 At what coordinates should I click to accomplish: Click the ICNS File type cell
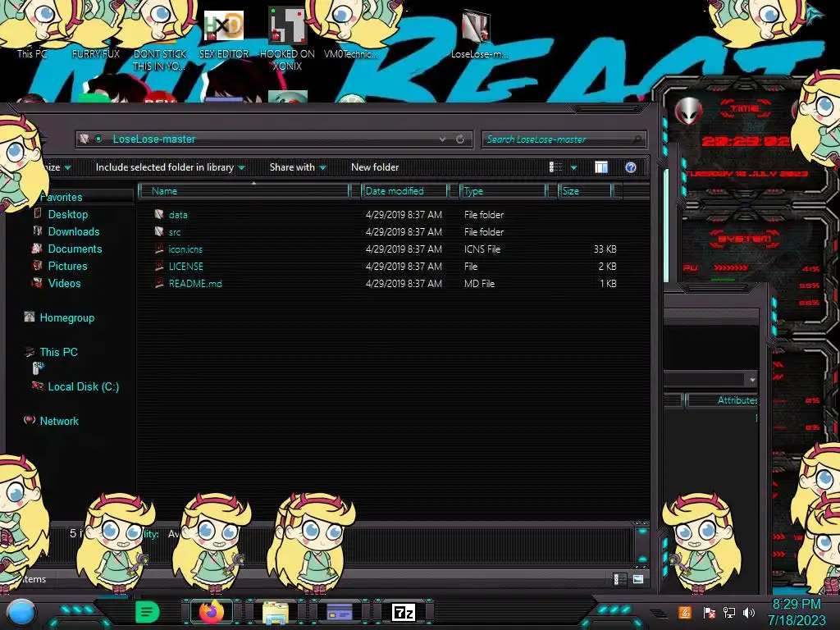482,249
